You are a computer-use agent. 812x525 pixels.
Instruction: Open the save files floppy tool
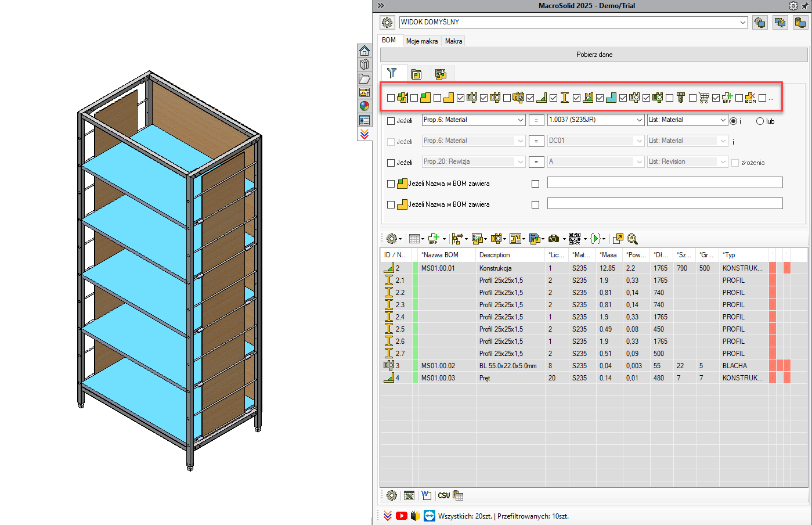click(x=536, y=239)
